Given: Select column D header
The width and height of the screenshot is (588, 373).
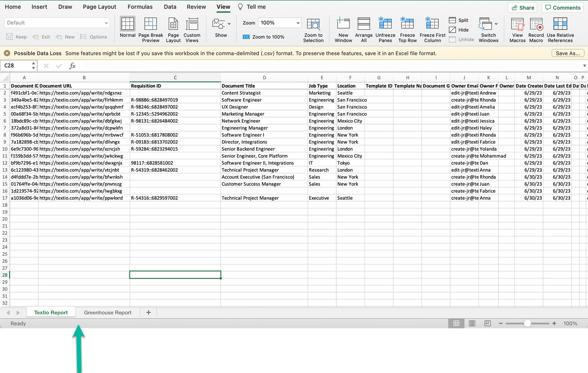Looking at the screenshot, I should click(264, 77).
